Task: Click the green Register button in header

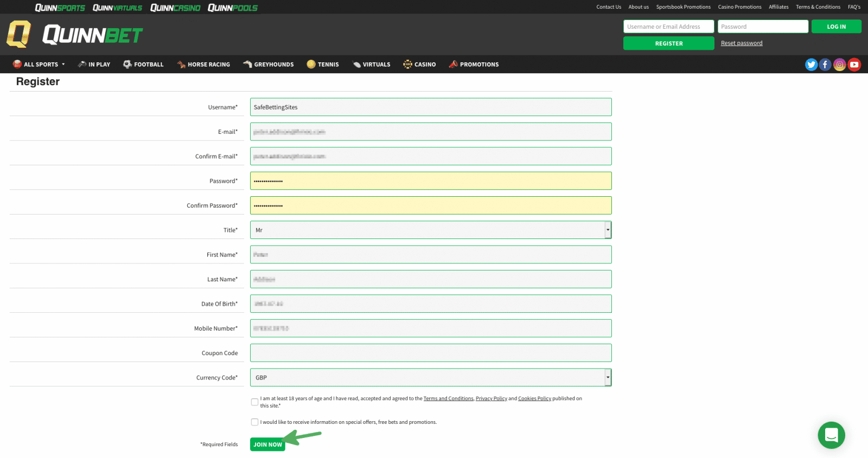Action: coord(668,43)
